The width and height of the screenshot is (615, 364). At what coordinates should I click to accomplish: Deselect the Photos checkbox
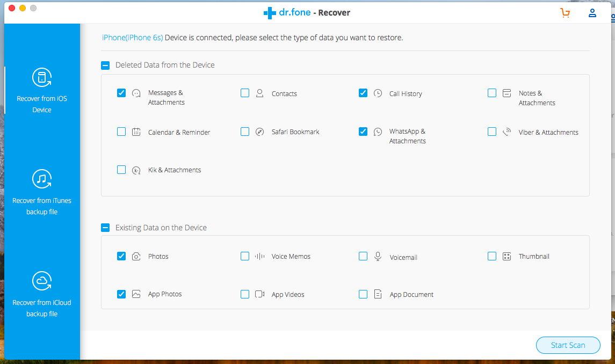(x=121, y=256)
